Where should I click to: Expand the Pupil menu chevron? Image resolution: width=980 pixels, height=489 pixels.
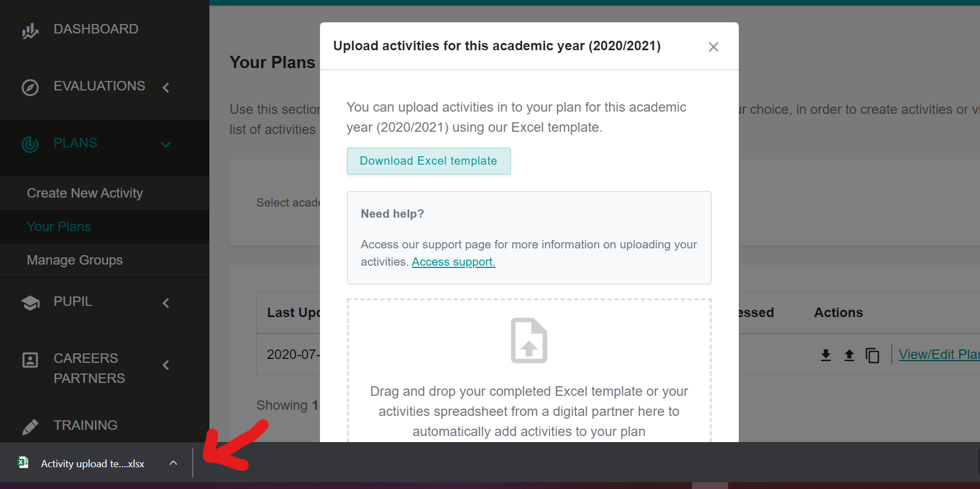point(166,303)
